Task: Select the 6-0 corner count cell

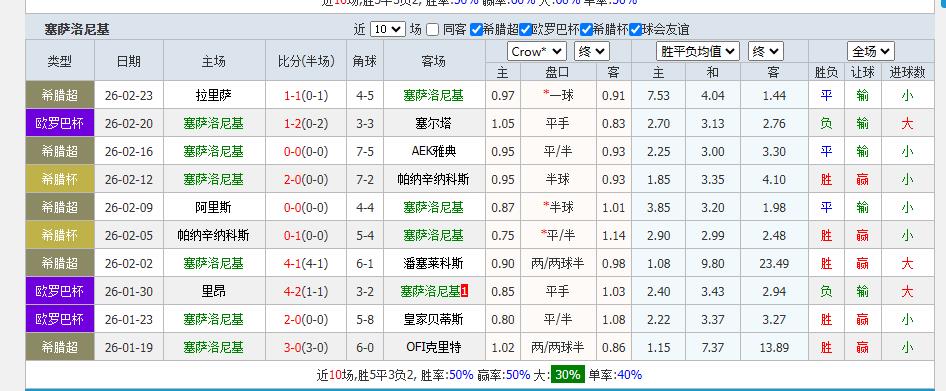Action: [365, 348]
